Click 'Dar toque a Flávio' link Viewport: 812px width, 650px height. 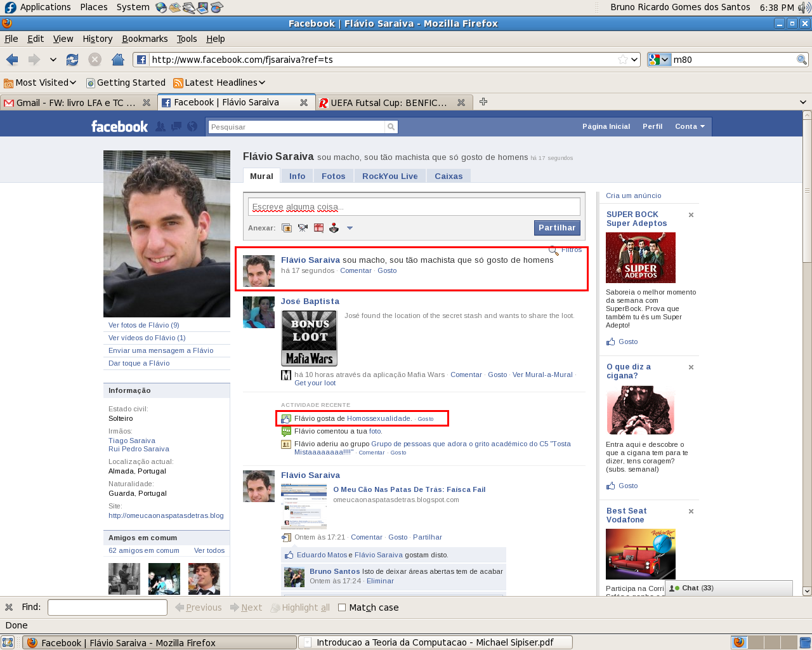point(139,363)
